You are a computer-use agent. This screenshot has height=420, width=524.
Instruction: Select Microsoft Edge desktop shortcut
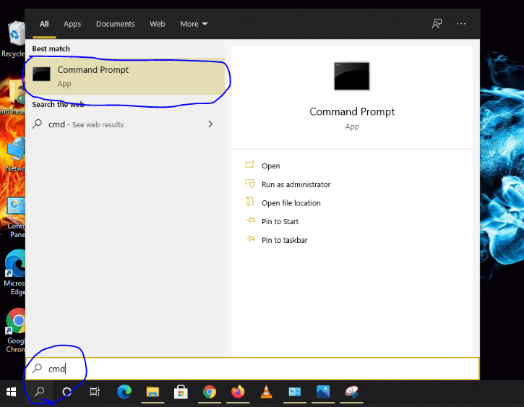click(x=14, y=273)
